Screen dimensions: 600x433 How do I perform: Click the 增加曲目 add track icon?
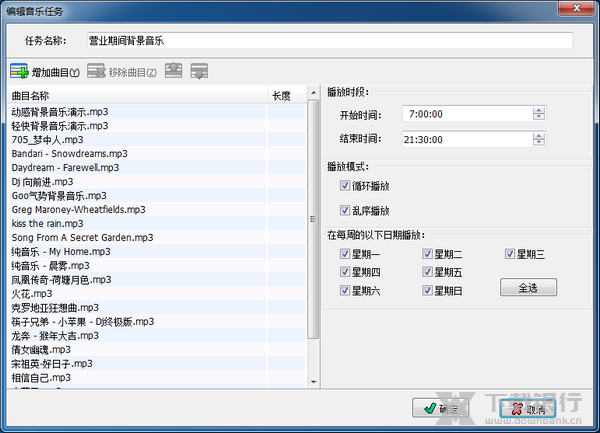coord(20,72)
